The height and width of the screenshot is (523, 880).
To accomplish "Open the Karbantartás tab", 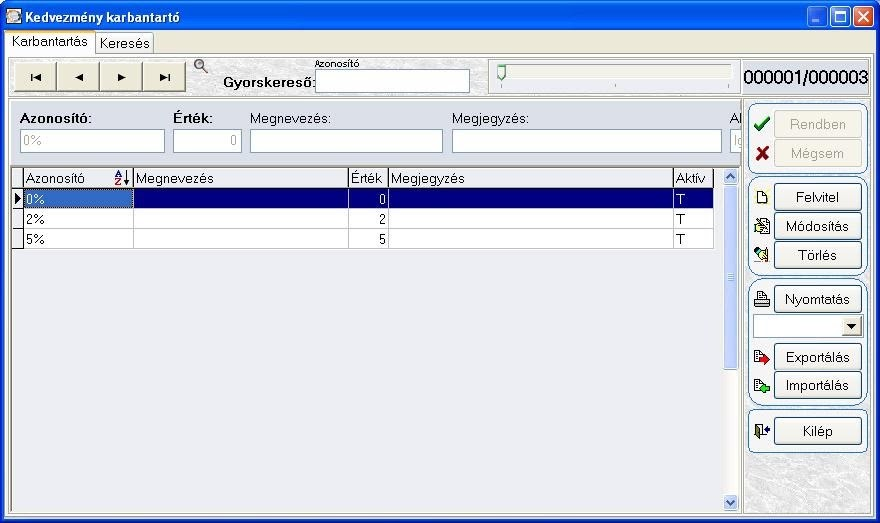I will click(50, 42).
